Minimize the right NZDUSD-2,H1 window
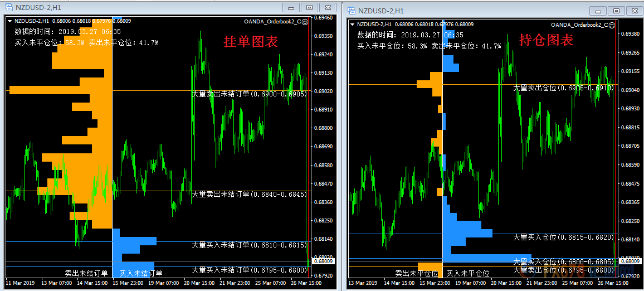Viewport: 644px width, 291px height. coord(598,11)
